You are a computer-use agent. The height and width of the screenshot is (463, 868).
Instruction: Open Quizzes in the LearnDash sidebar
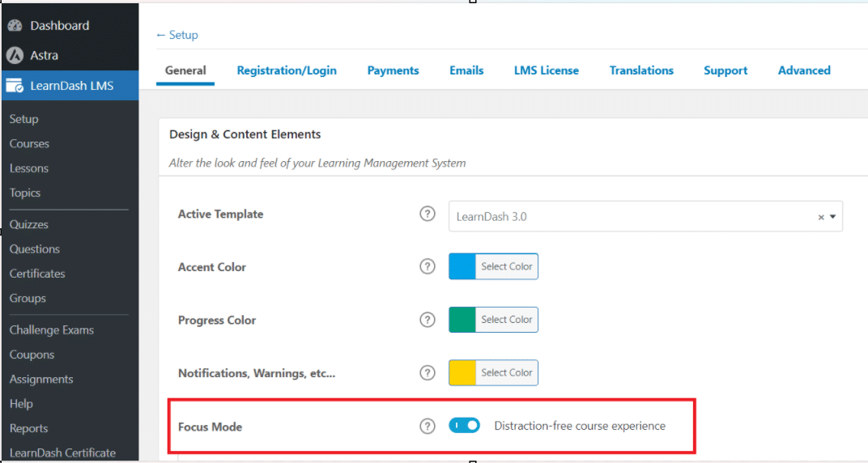pyautogui.click(x=29, y=224)
